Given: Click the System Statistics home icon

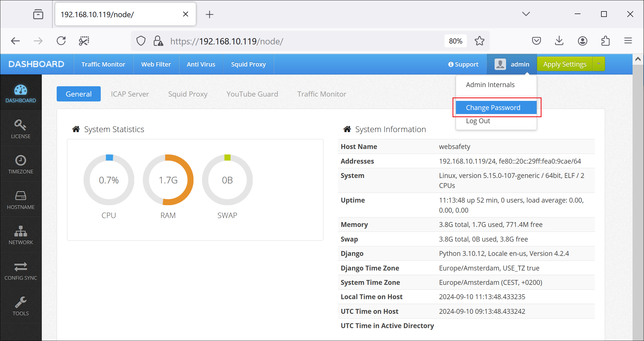Looking at the screenshot, I should click(76, 129).
